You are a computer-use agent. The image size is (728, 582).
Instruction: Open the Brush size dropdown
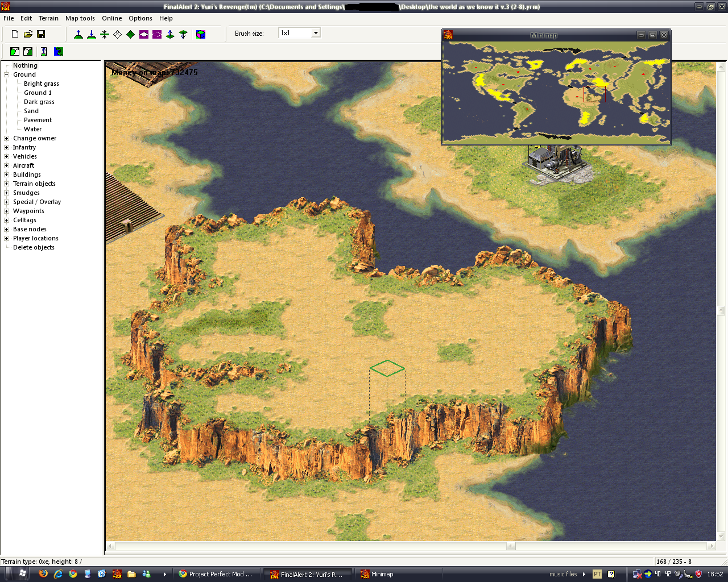click(316, 33)
